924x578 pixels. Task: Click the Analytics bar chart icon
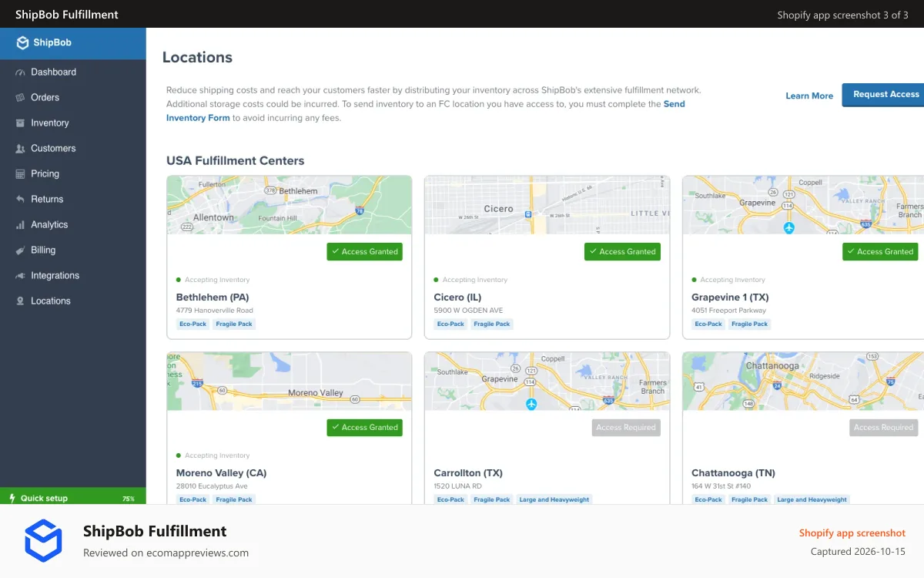(20, 225)
